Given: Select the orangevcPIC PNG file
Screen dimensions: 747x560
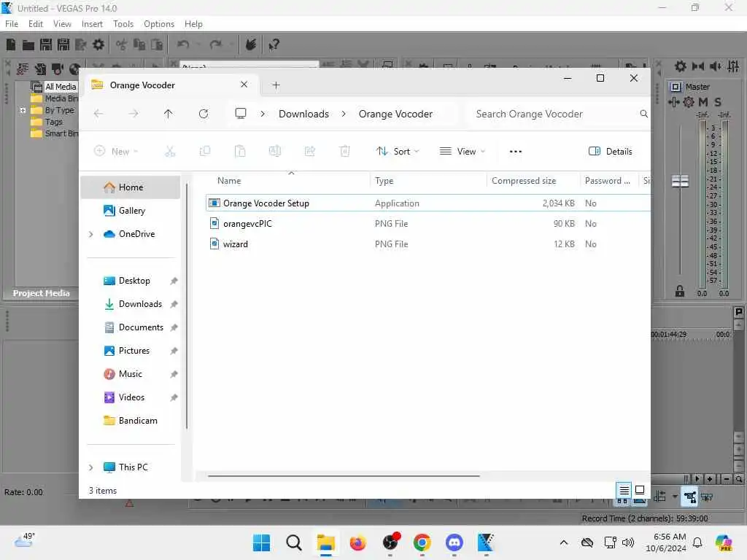Looking at the screenshot, I should [x=427, y=223].
